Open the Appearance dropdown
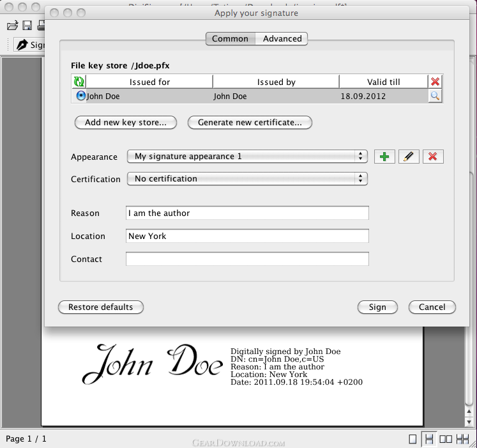The height and width of the screenshot is (448, 477). coord(247,157)
